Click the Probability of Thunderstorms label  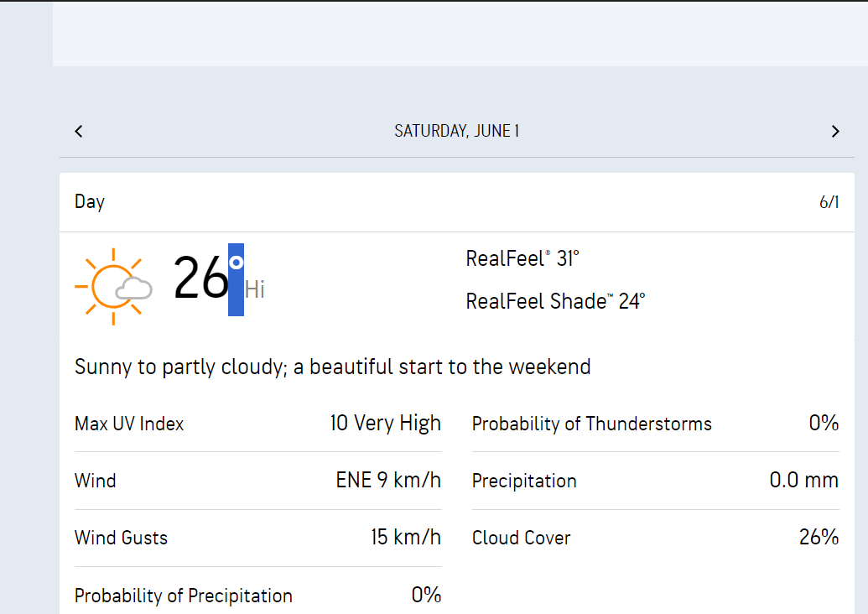pos(591,424)
